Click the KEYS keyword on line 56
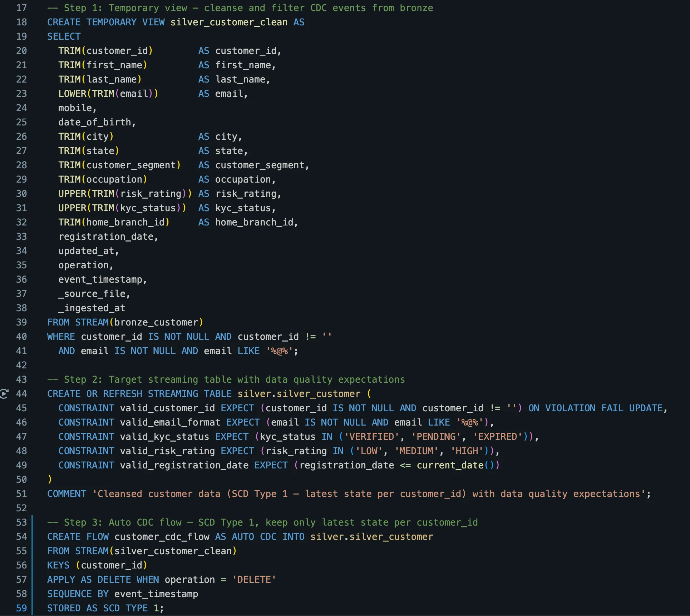The height and width of the screenshot is (616, 690). click(x=58, y=565)
